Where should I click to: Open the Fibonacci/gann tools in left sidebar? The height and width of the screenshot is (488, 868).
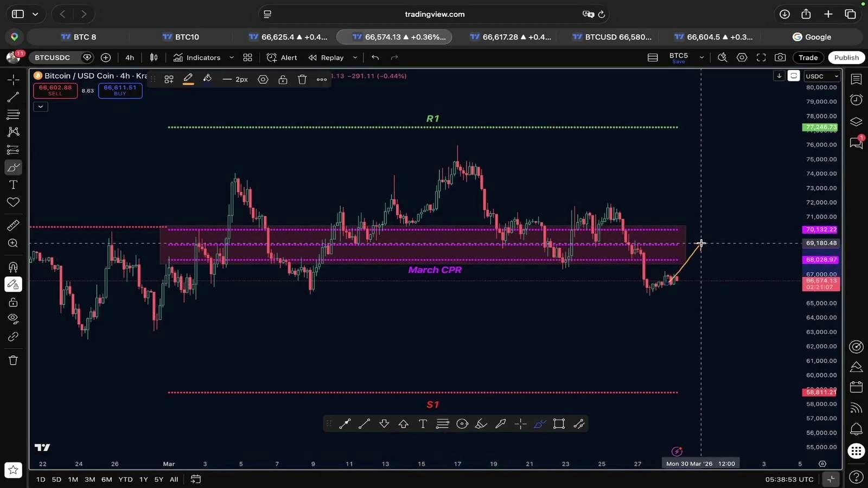(x=13, y=114)
